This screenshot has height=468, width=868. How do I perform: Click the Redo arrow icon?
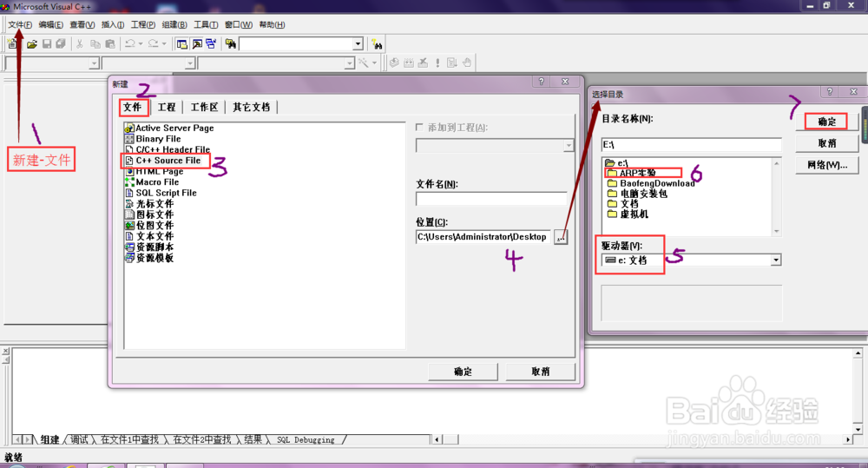point(154,43)
